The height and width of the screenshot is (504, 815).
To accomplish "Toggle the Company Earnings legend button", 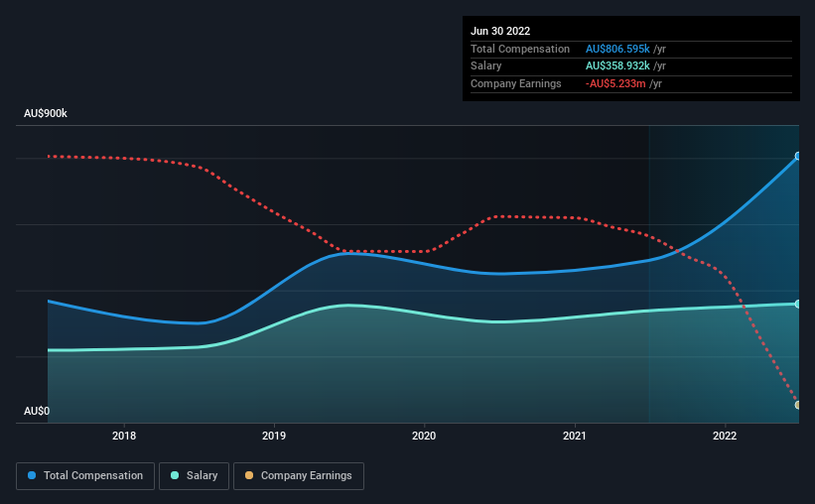I will click(x=299, y=476).
